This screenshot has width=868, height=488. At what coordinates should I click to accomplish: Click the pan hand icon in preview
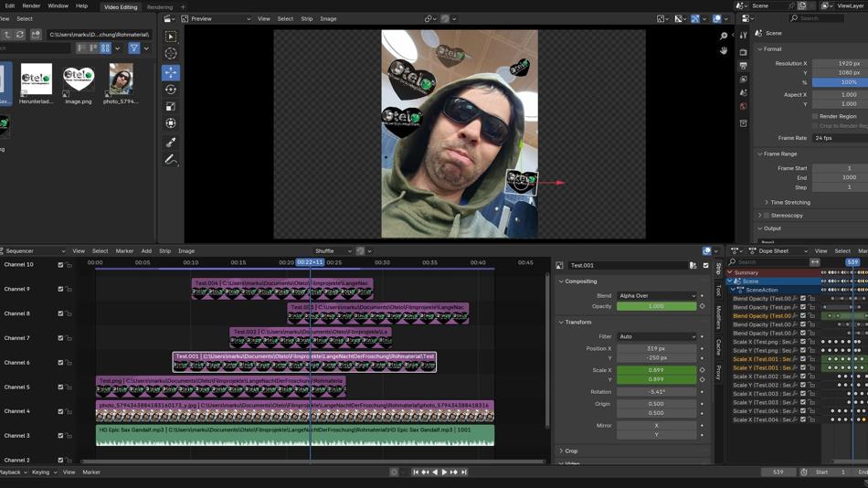(x=724, y=51)
